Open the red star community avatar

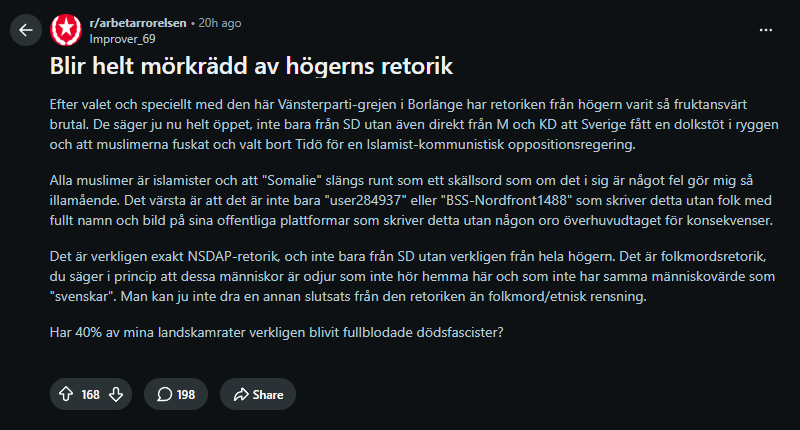point(66,30)
